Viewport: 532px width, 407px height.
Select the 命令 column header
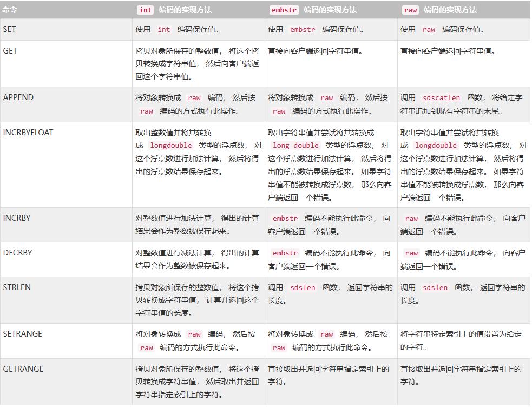[66, 10]
